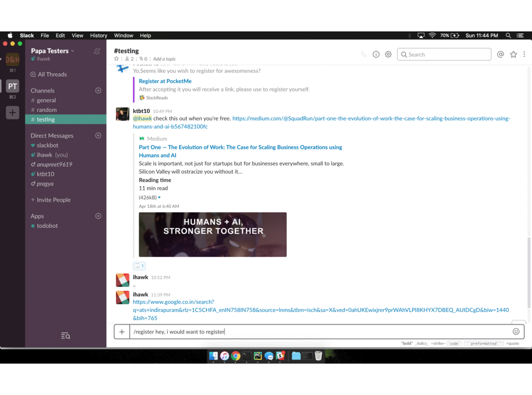Show channel details info icon
The width and height of the screenshot is (532, 395).
point(376,54)
